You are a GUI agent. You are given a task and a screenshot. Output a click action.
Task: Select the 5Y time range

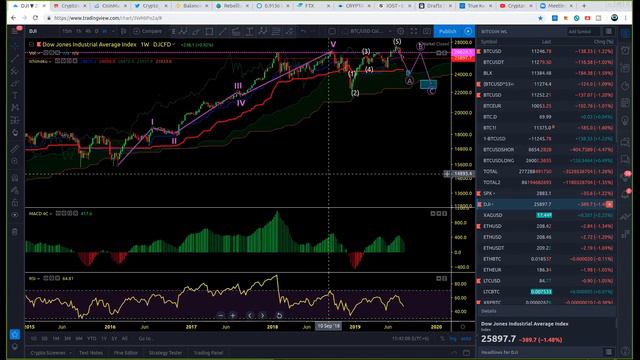(114, 339)
